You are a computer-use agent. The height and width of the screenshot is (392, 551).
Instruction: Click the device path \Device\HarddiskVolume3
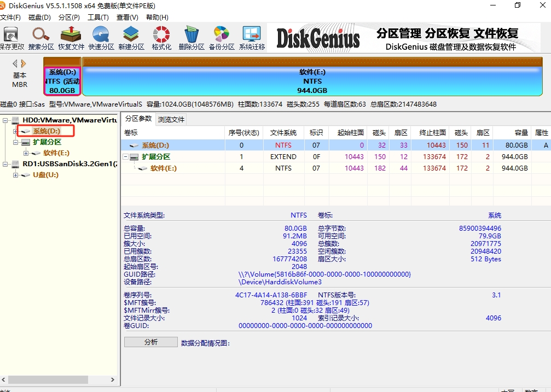[280, 282]
